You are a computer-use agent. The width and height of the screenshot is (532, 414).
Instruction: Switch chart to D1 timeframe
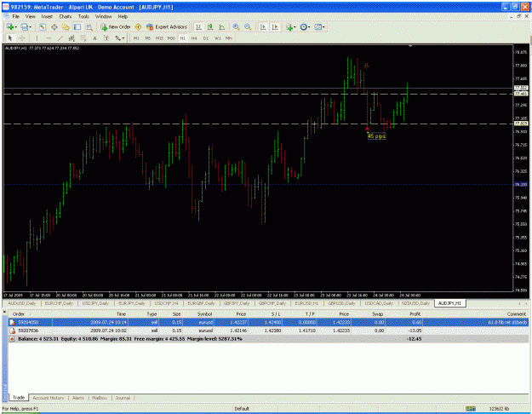tap(206, 38)
